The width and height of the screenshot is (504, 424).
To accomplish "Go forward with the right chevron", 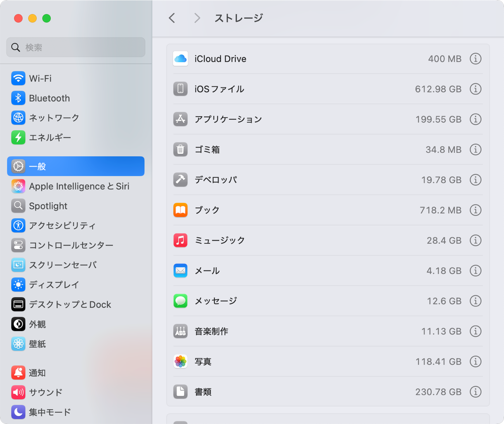I will pos(197,18).
